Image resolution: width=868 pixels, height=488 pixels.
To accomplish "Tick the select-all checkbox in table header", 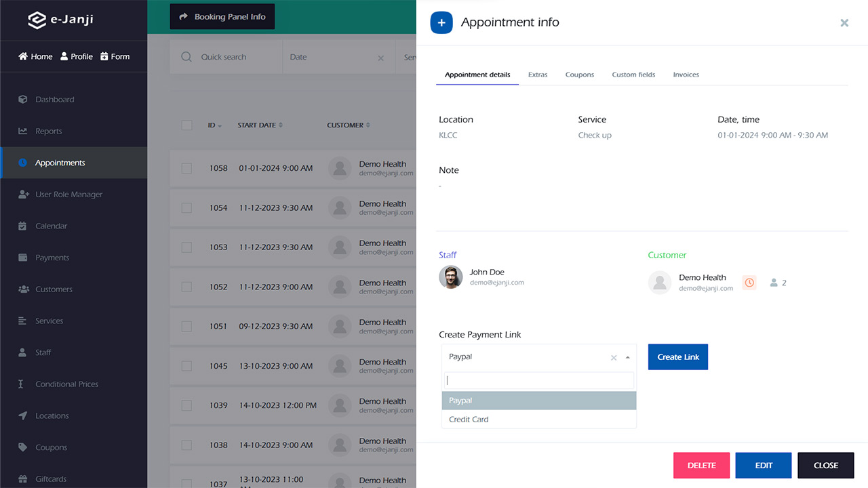I will click(186, 125).
